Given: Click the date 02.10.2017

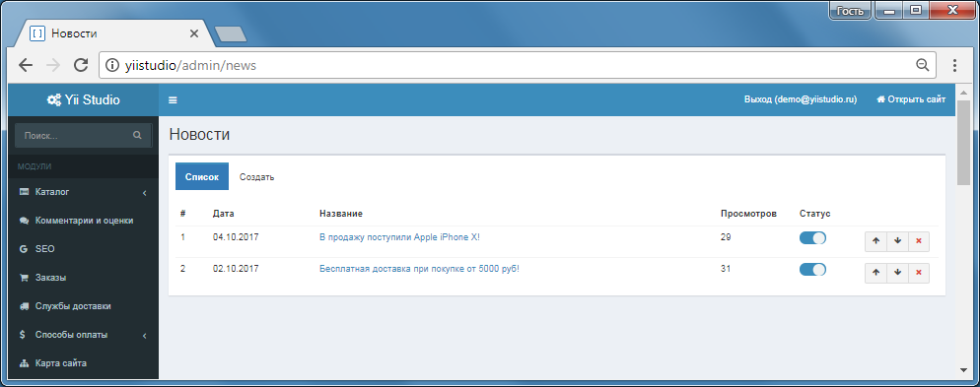Looking at the screenshot, I should (236, 269).
